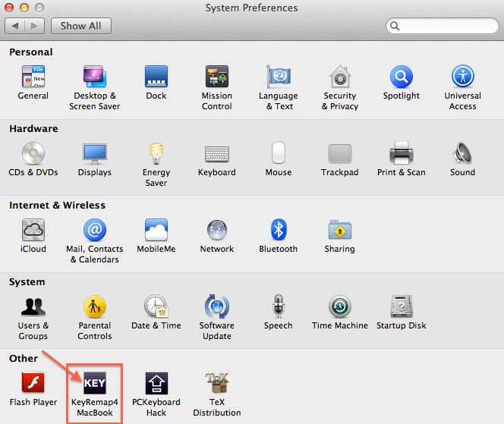This screenshot has width=504, height=424.
Task: Open Flash Player settings
Action: coord(33,383)
